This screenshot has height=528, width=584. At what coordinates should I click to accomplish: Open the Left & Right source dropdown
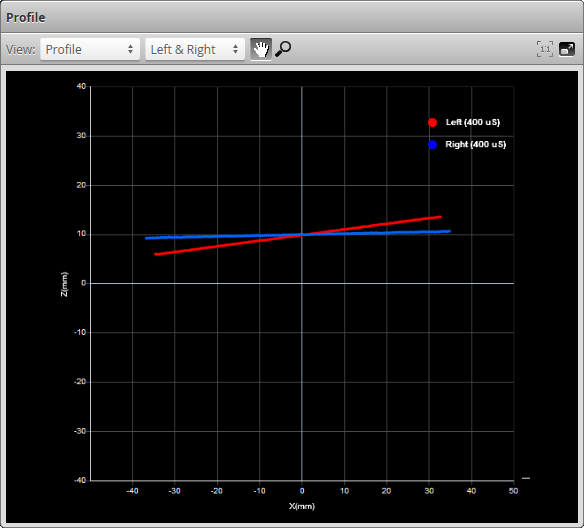195,49
